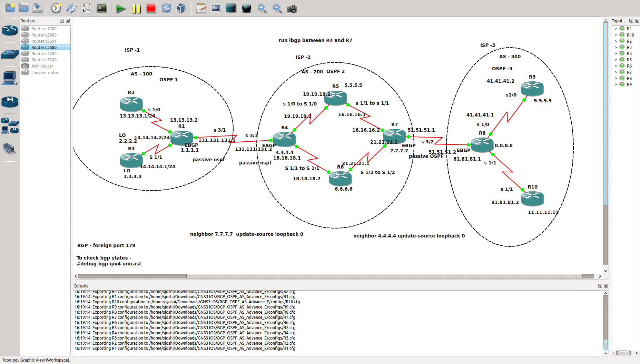Expand the R10 node in Topology Summary
The height and width of the screenshot is (364, 640).
[x=616, y=35]
